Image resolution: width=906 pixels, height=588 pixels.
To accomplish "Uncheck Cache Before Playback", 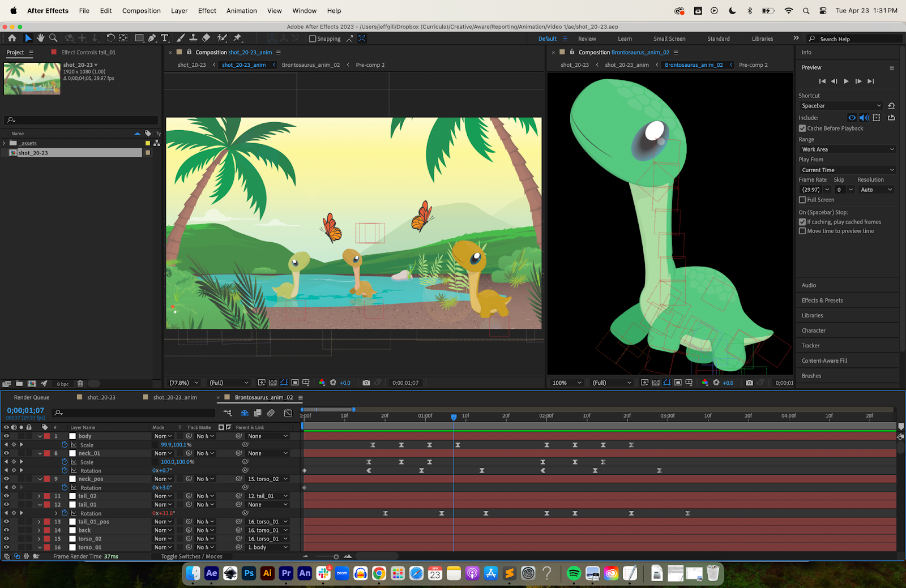I will coord(802,128).
